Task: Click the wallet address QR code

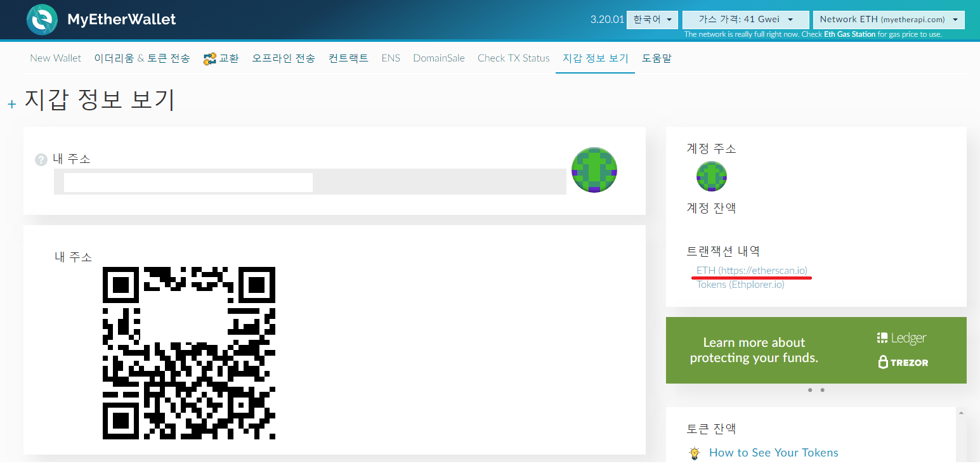Action: coord(189,353)
